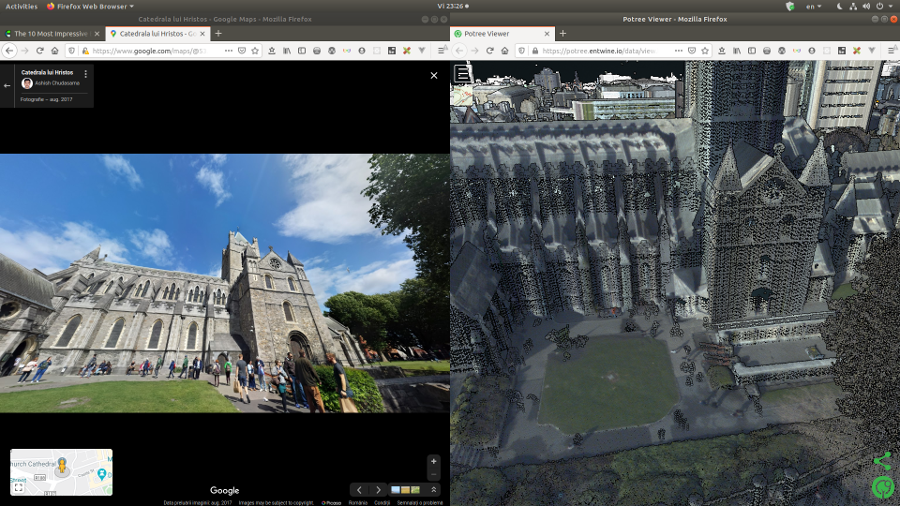This screenshot has height=506, width=900.
Task: Open the volume indicator in the system tray
Action: 866,6
